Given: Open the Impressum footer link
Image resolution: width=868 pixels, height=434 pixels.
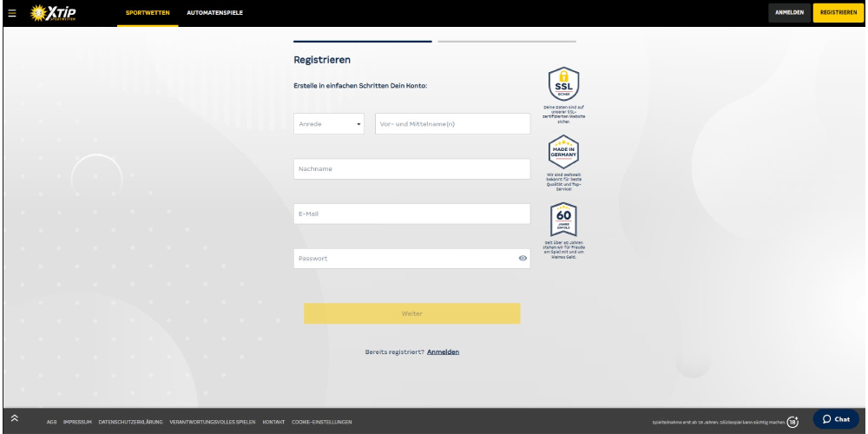Looking at the screenshot, I should click(x=77, y=422).
